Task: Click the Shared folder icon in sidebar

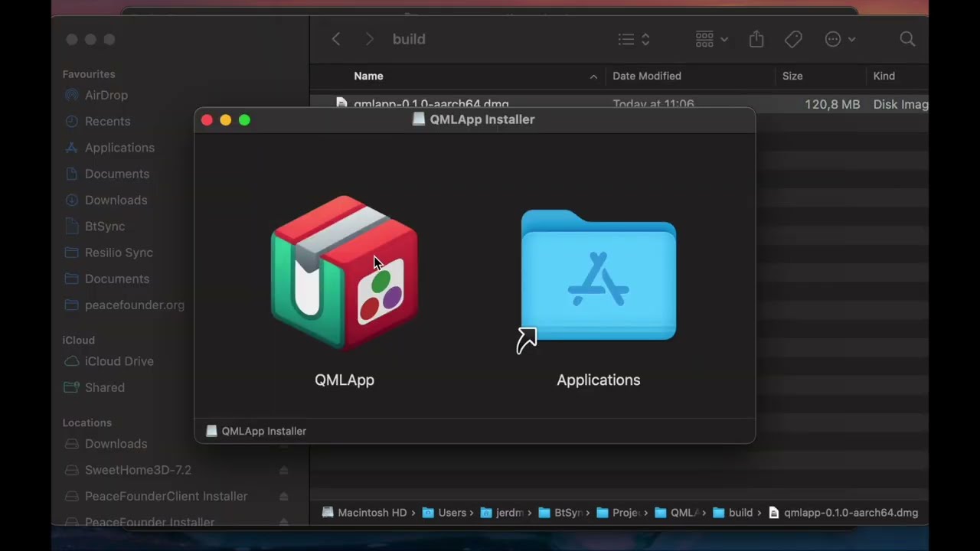Action: 72,387
